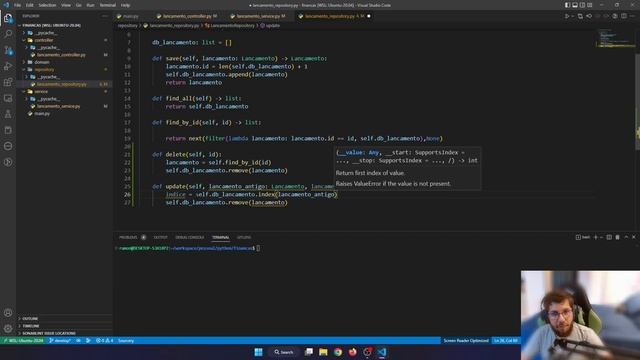Open the Remote Explorer view

click(x=8, y=98)
